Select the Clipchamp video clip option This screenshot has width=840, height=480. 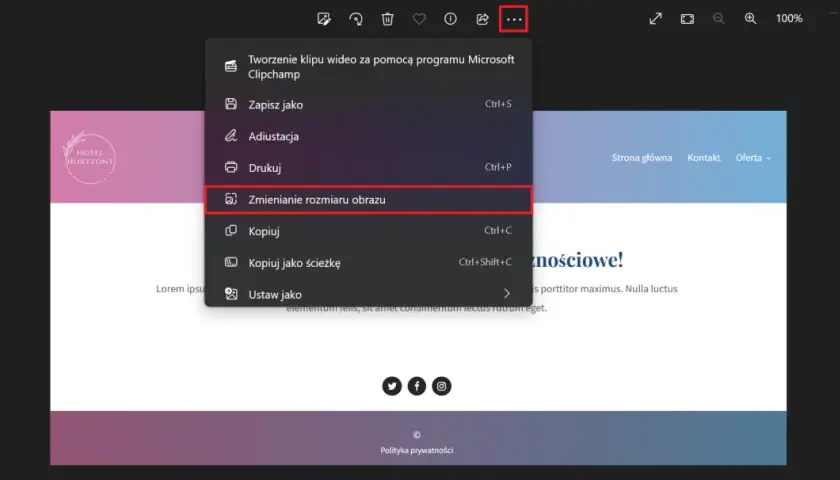(369, 66)
